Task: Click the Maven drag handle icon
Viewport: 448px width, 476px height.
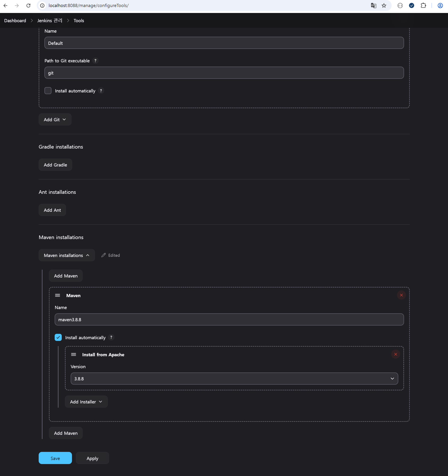Action: (57, 295)
